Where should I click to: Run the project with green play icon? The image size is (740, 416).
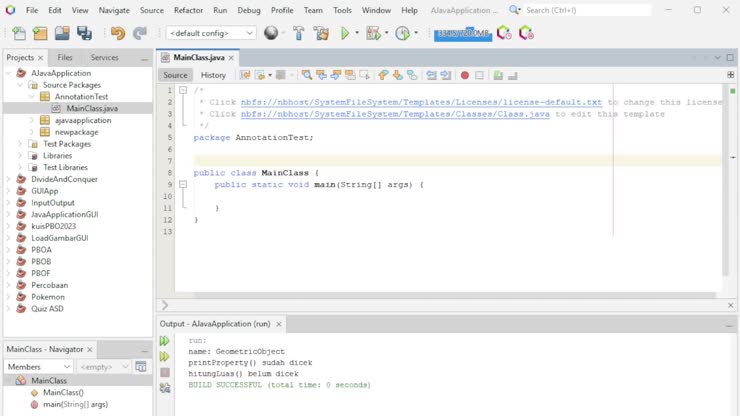[345, 33]
